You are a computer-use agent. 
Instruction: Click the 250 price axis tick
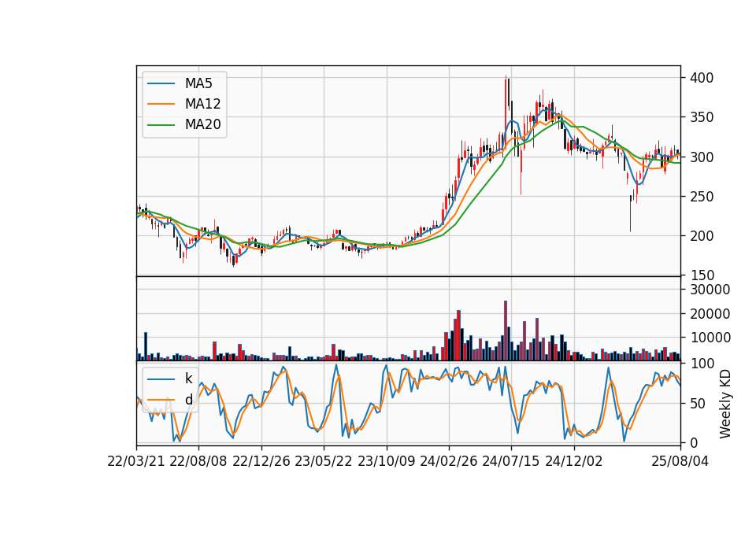pyautogui.click(x=702, y=197)
